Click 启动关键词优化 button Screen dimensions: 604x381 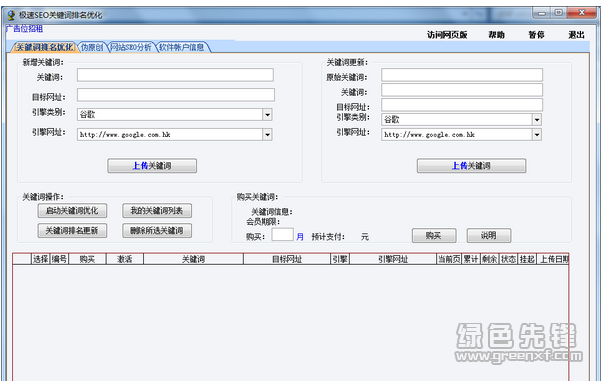(x=72, y=211)
